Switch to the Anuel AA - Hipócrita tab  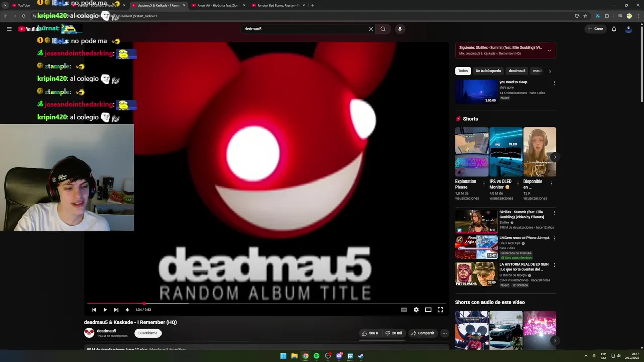point(218,5)
